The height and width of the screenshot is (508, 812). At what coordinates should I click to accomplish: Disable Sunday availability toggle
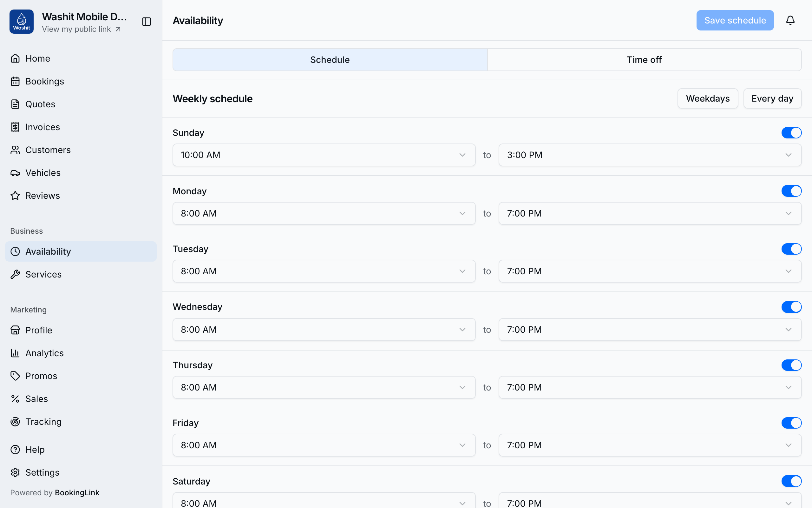point(791,133)
